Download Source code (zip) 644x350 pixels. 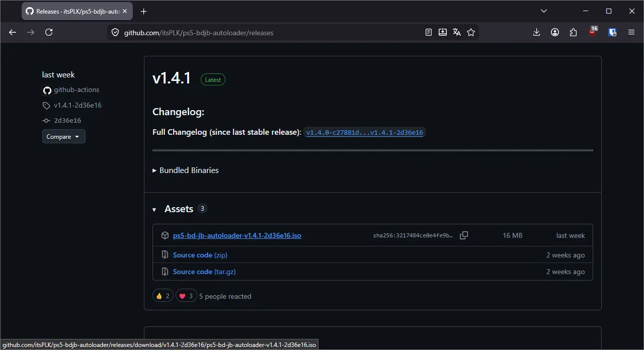[x=200, y=255]
